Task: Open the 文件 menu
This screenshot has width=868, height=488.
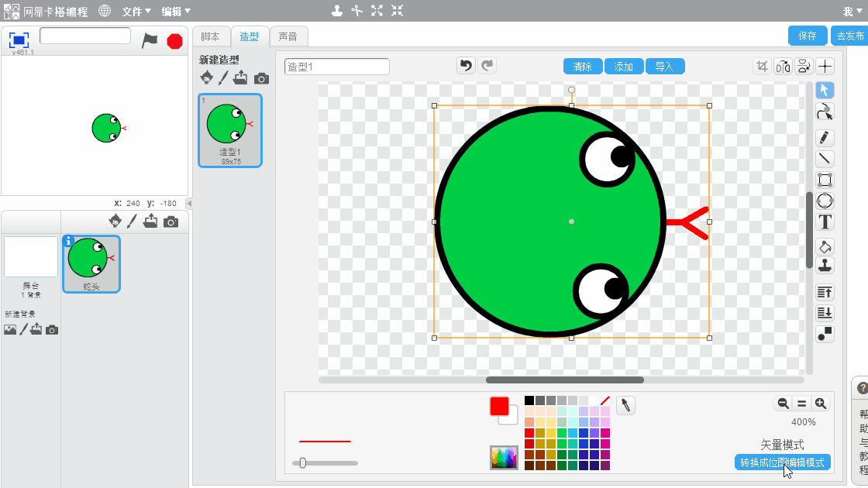Action: (x=136, y=11)
